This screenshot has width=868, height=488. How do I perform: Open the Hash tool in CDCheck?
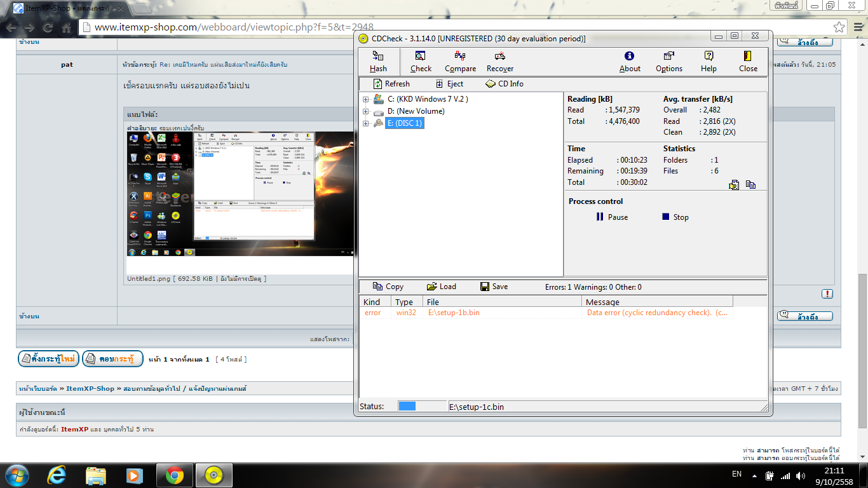(378, 62)
